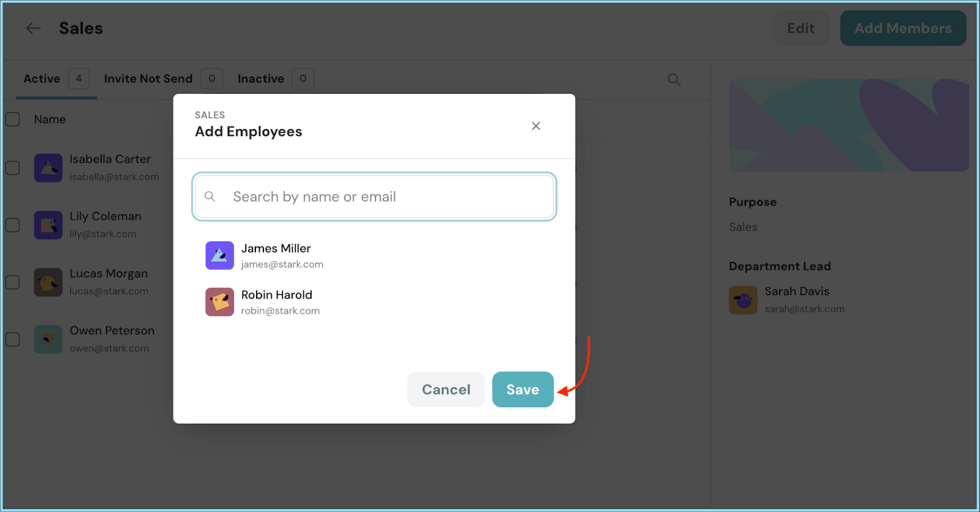Open the Invite Not Send tab
Viewport: 980px width, 512px height.
[148, 79]
